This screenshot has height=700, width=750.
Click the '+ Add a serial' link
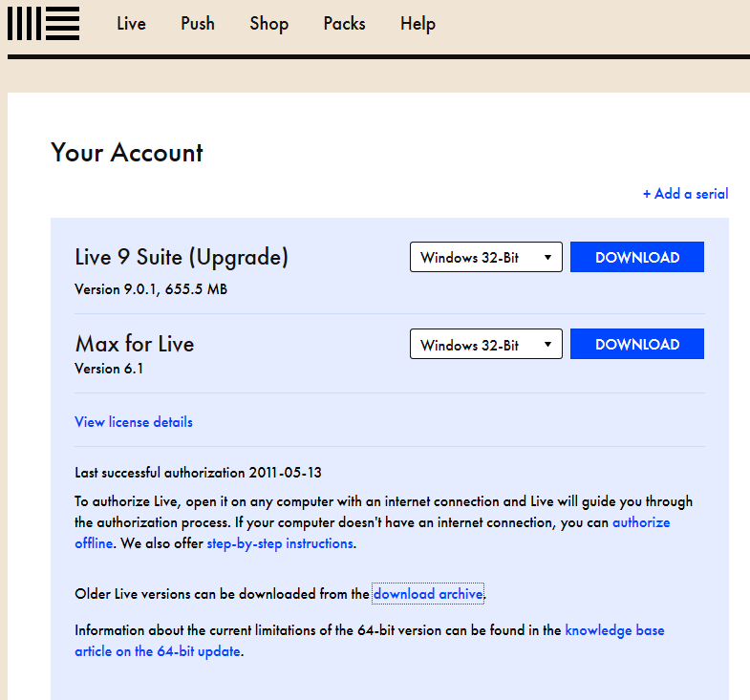[x=685, y=194]
